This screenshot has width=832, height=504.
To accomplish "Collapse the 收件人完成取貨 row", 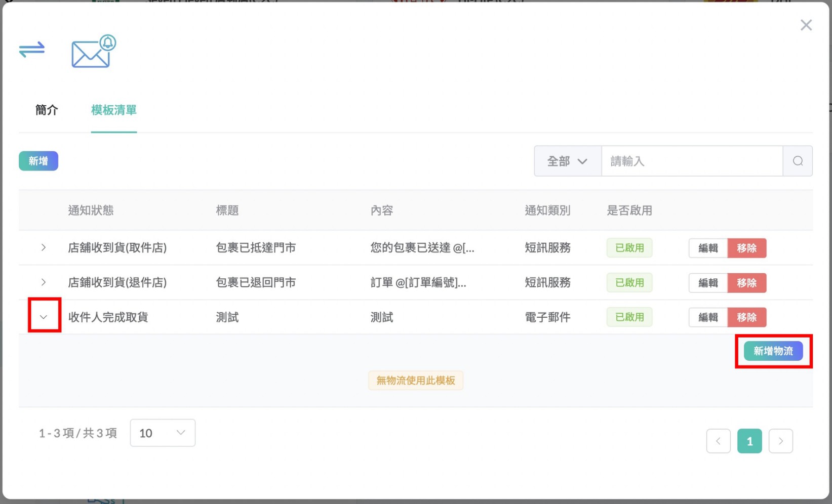I will tap(44, 317).
